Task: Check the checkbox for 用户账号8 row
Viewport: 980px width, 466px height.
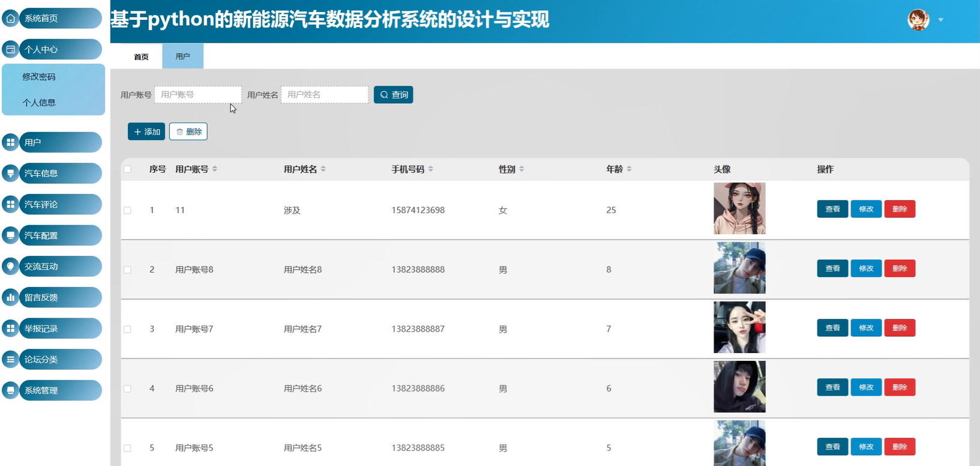Action: point(127,270)
